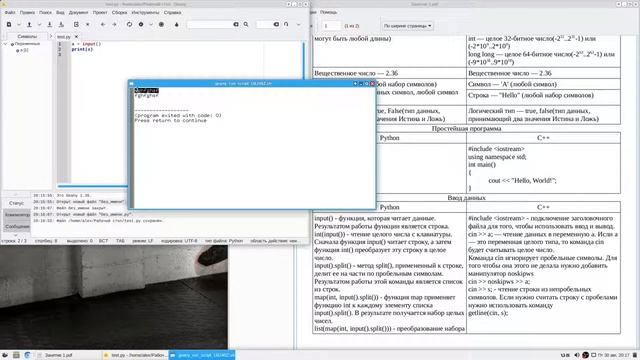Open the Справка menu
640x360 pixels.
click(x=172, y=13)
